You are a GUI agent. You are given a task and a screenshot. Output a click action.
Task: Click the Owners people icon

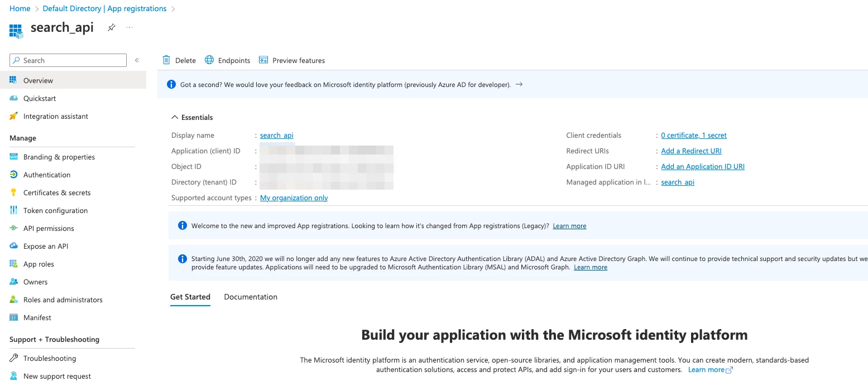(x=13, y=282)
